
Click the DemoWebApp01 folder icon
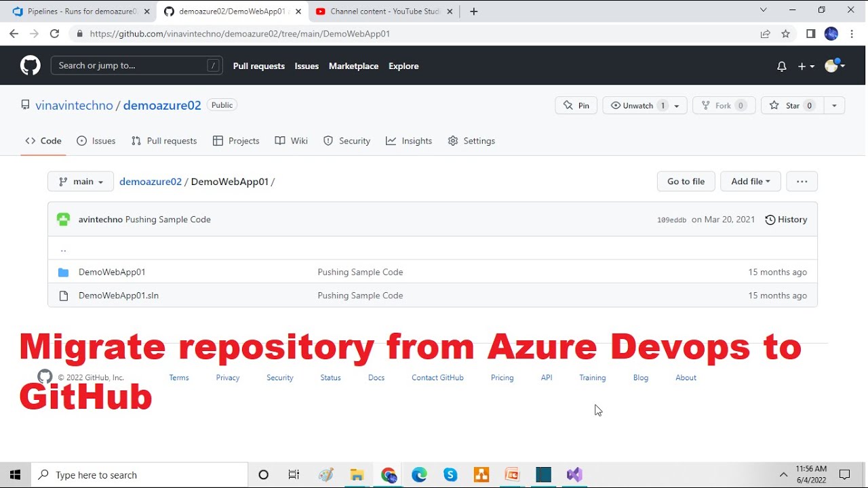64,272
